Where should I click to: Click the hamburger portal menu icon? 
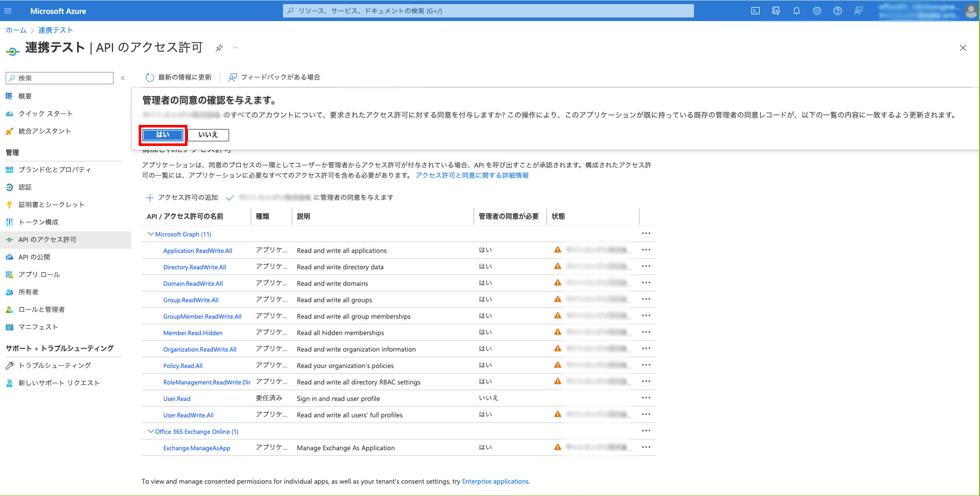[x=8, y=10]
